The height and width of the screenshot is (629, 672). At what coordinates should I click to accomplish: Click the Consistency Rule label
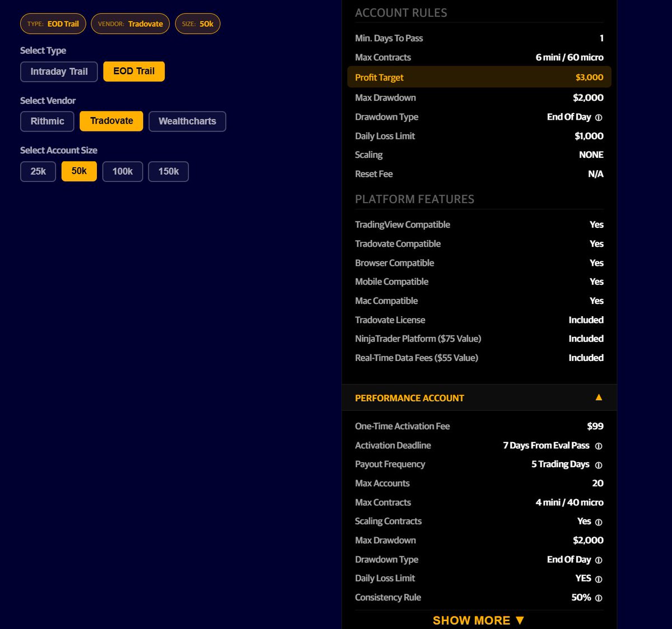tap(388, 598)
